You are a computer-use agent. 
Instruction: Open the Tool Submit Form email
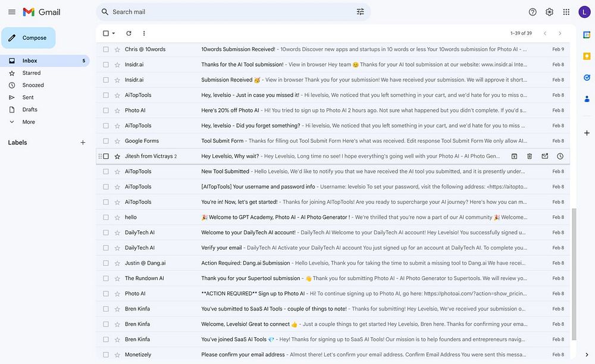coord(333,141)
